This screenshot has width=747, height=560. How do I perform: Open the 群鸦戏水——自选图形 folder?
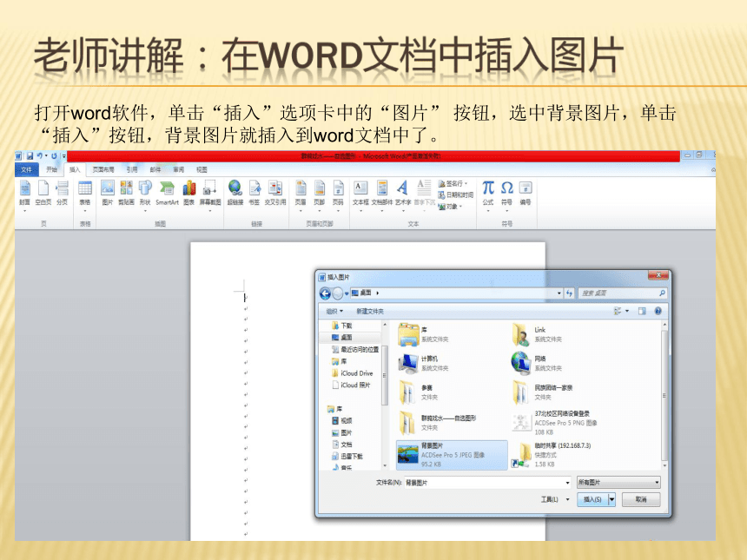[x=437, y=422]
